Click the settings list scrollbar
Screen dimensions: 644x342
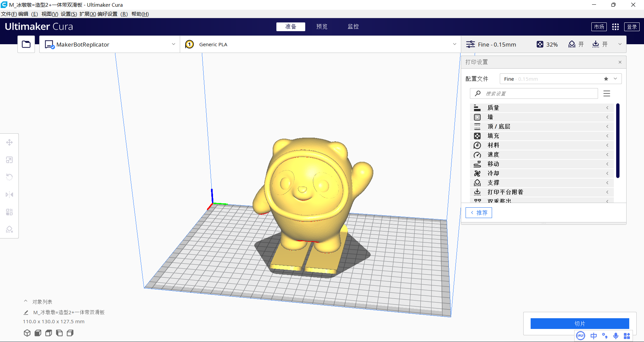coord(618,141)
